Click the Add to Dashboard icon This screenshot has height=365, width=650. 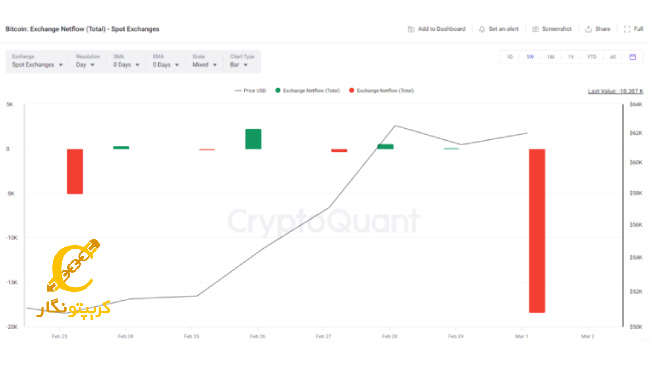tap(411, 29)
